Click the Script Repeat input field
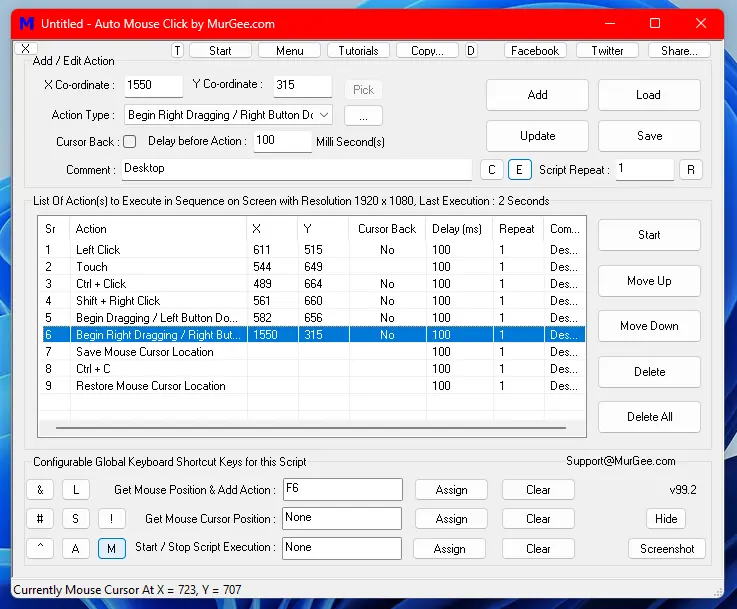737x609 pixels. pos(645,169)
